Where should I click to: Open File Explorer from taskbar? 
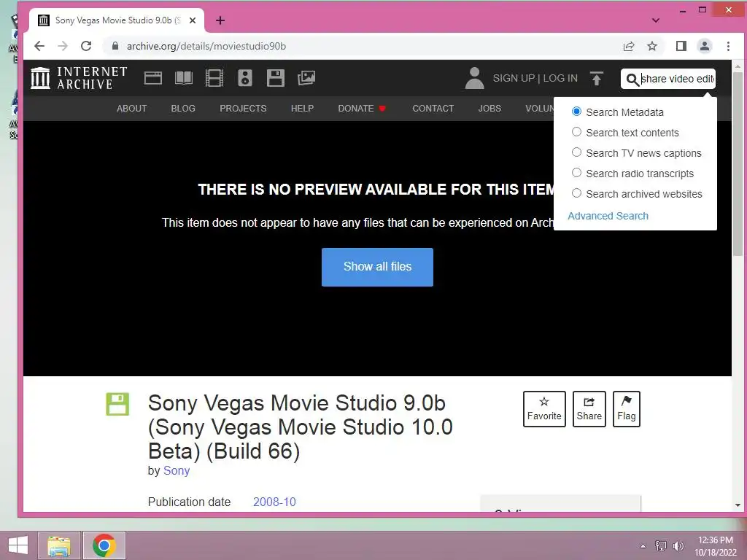pyautogui.click(x=59, y=545)
